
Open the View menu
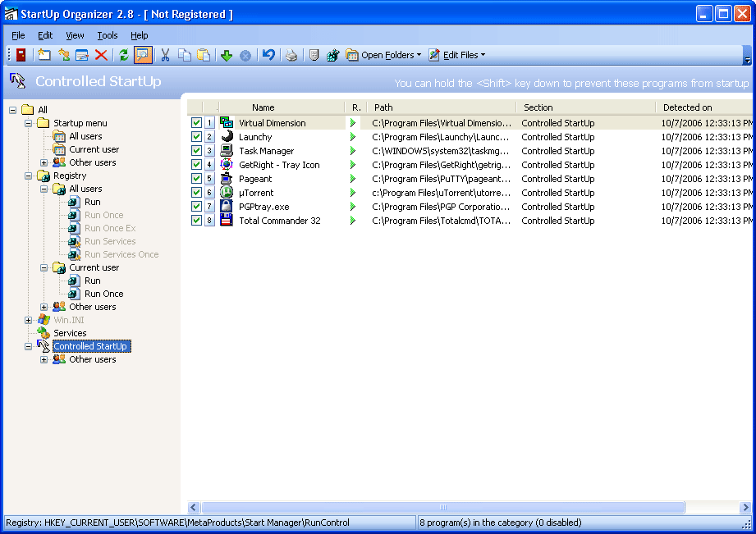[x=75, y=35]
